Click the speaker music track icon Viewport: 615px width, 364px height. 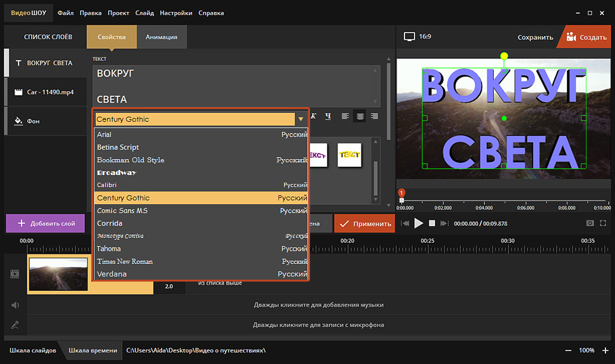15,305
